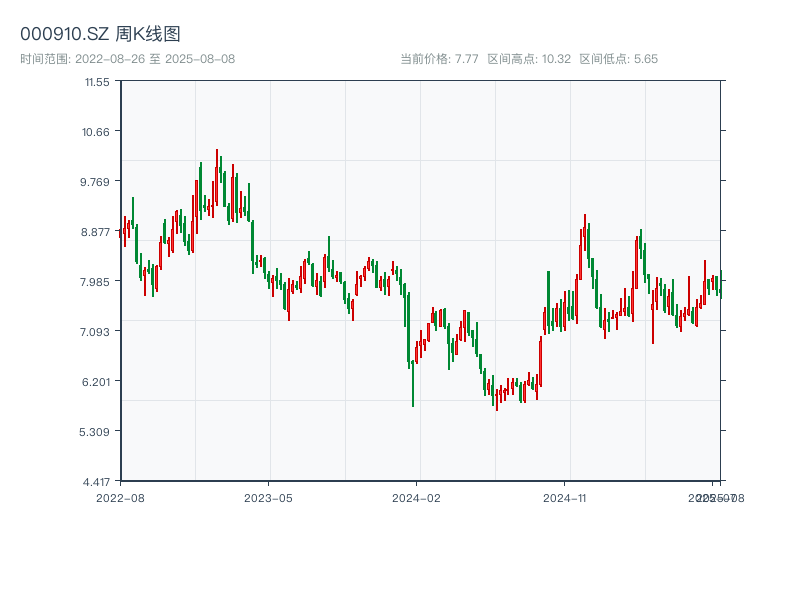Click the 4.417 y-axis price label

[x=96, y=482]
